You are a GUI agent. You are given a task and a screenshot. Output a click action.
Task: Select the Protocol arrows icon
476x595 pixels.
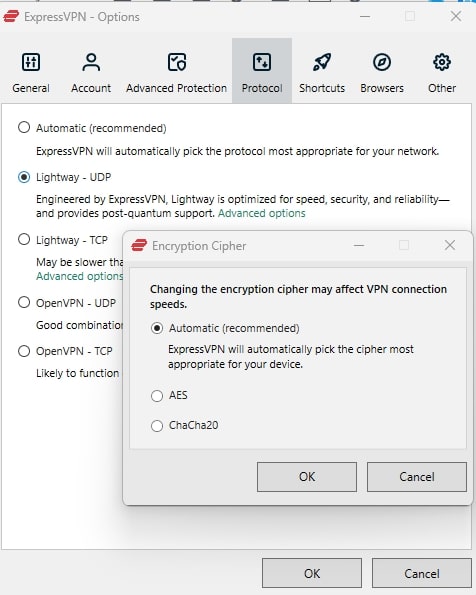click(262, 62)
